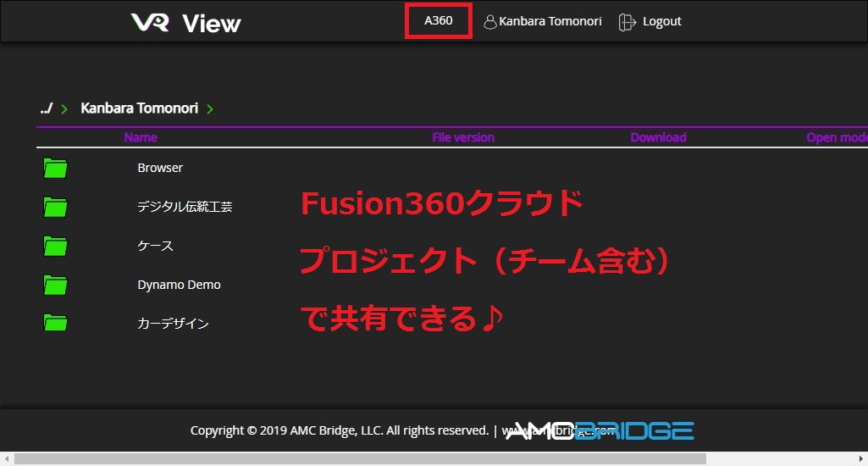Image resolution: width=868 pixels, height=466 pixels.
Task: Open the Kanbara Tomonori account link
Action: (x=550, y=22)
